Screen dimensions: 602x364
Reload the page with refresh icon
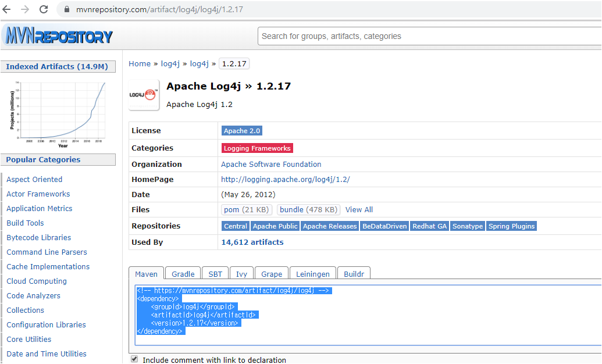[x=44, y=9]
